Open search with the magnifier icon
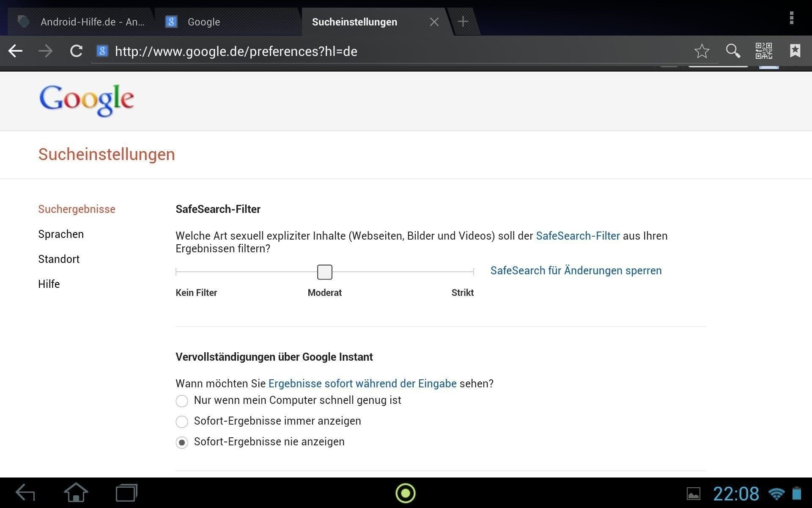The height and width of the screenshot is (508, 812). 733,51
